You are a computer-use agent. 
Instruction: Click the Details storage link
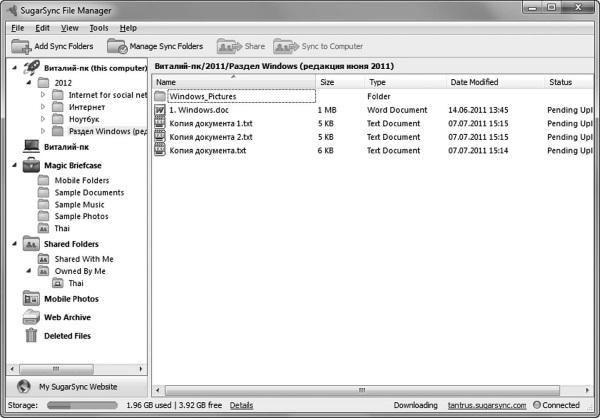pos(241,405)
